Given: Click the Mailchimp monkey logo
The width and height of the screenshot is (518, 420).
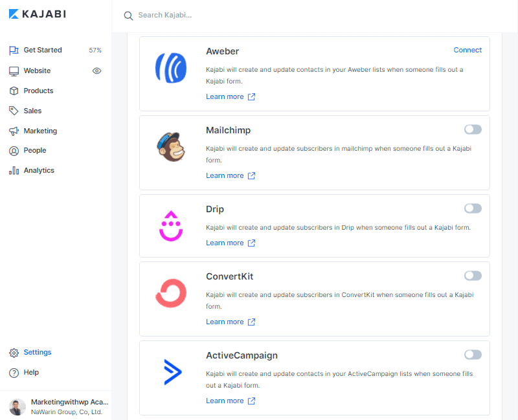Looking at the screenshot, I should (x=171, y=147).
